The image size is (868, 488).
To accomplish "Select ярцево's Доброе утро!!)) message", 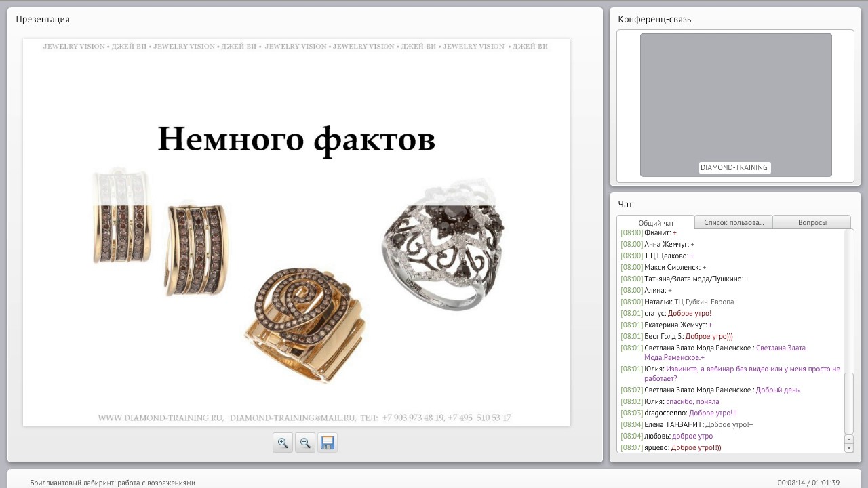I will click(x=671, y=447).
